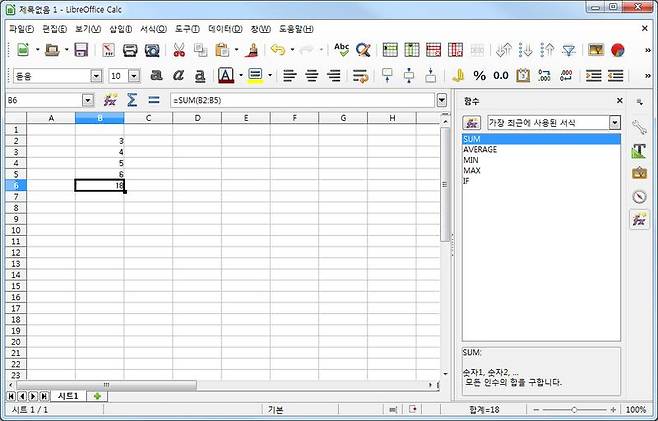
Task: Open the Function Wizard beside the Name Box
Action: (111, 100)
